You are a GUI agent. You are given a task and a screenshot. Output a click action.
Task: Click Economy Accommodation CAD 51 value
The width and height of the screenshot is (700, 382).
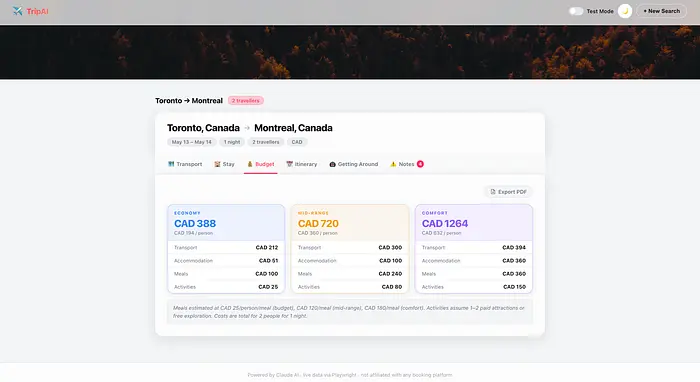(x=268, y=261)
